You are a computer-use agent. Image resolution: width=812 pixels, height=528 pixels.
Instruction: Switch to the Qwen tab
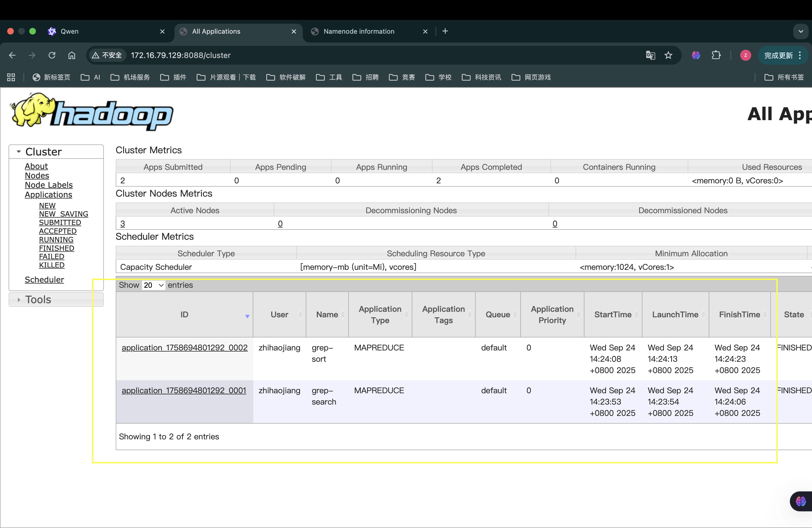pos(106,31)
